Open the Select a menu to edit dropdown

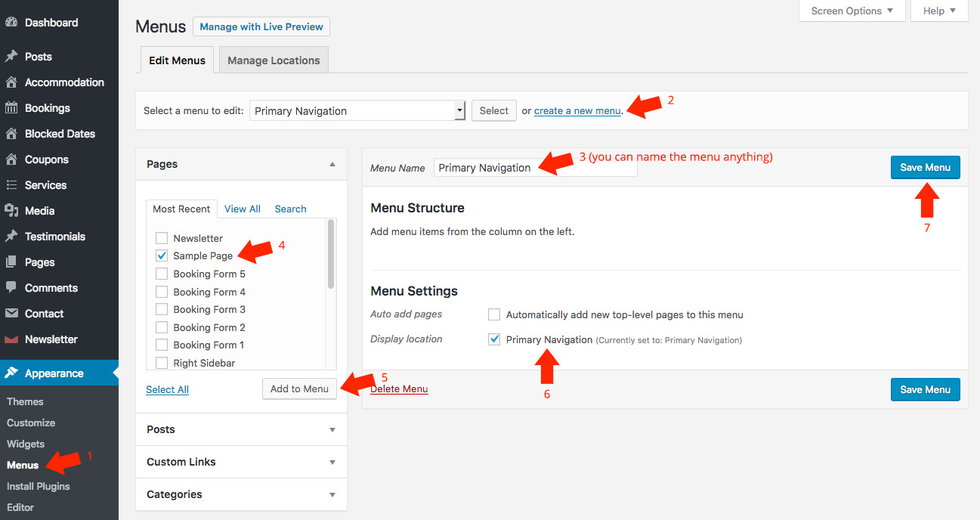point(357,111)
